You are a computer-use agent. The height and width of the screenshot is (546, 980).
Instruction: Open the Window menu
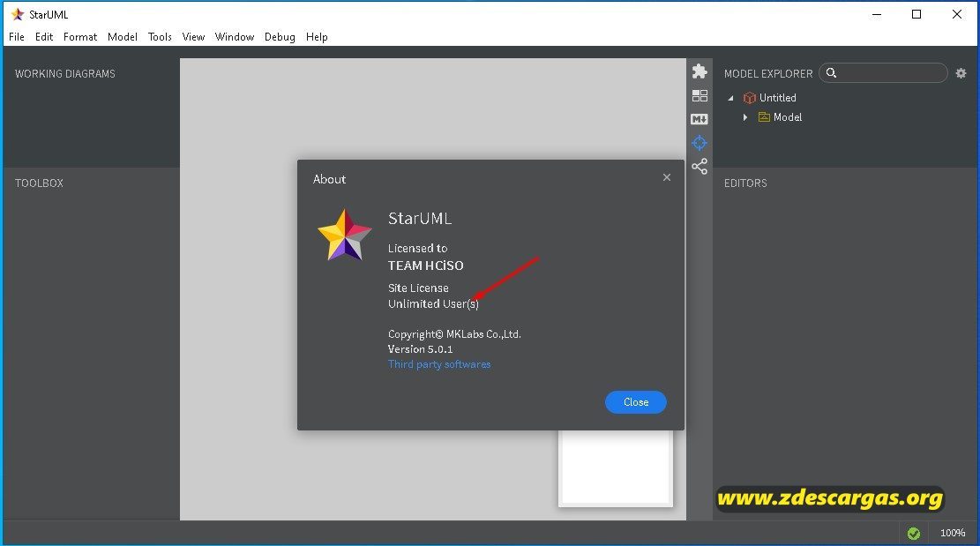[235, 37]
